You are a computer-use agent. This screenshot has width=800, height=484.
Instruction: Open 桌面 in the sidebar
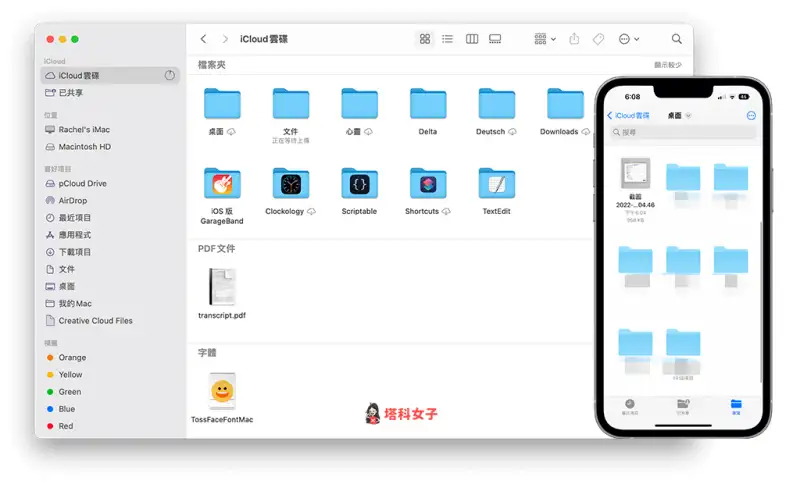coord(60,287)
